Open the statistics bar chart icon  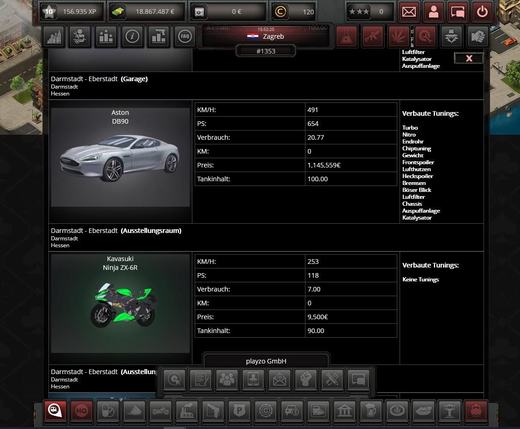159,36
